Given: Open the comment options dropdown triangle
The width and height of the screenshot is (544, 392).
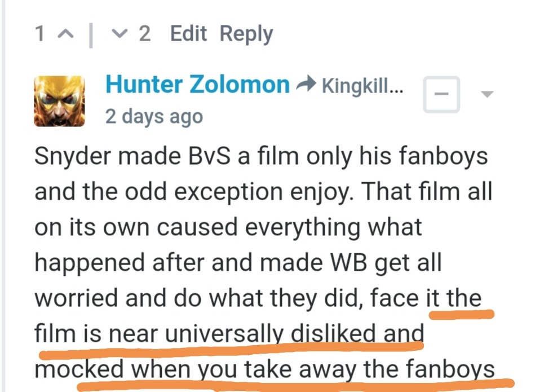Looking at the screenshot, I should pyautogui.click(x=487, y=94).
